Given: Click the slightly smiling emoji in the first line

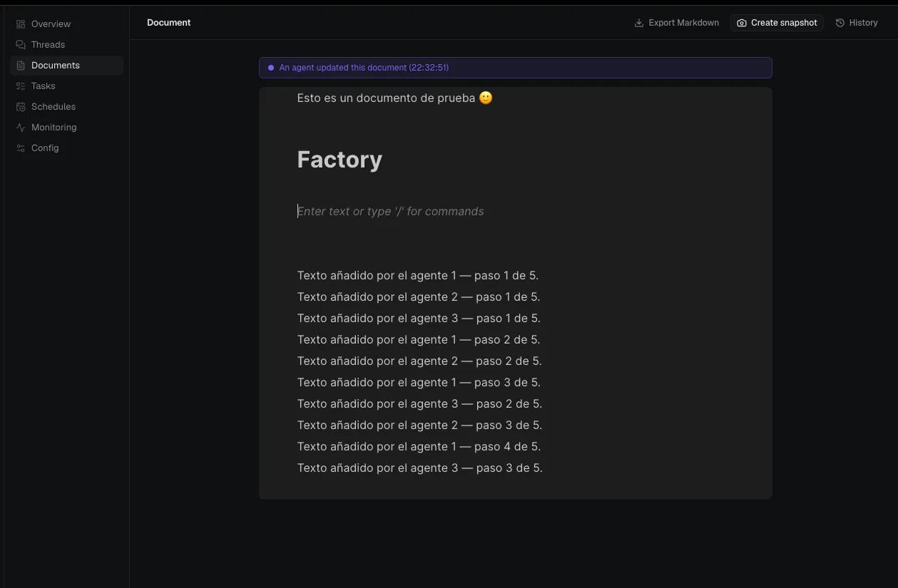Looking at the screenshot, I should 486,98.
